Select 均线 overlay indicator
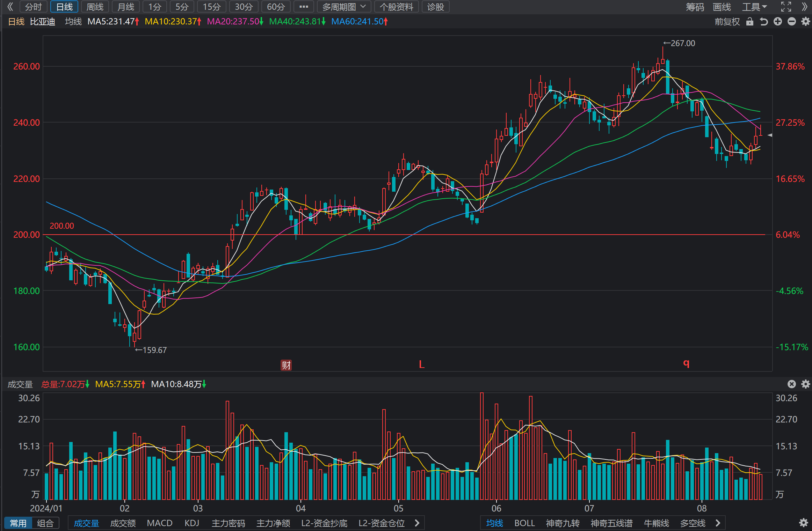This screenshot has height=531, width=812. 495,523
